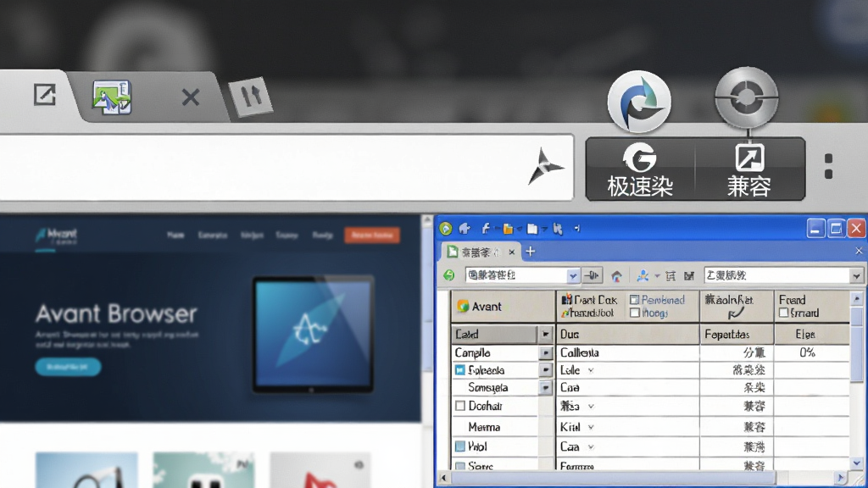Expand the inner address field dropdown arrow
The height and width of the screenshot is (488, 868).
pyautogui.click(x=574, y=275)
